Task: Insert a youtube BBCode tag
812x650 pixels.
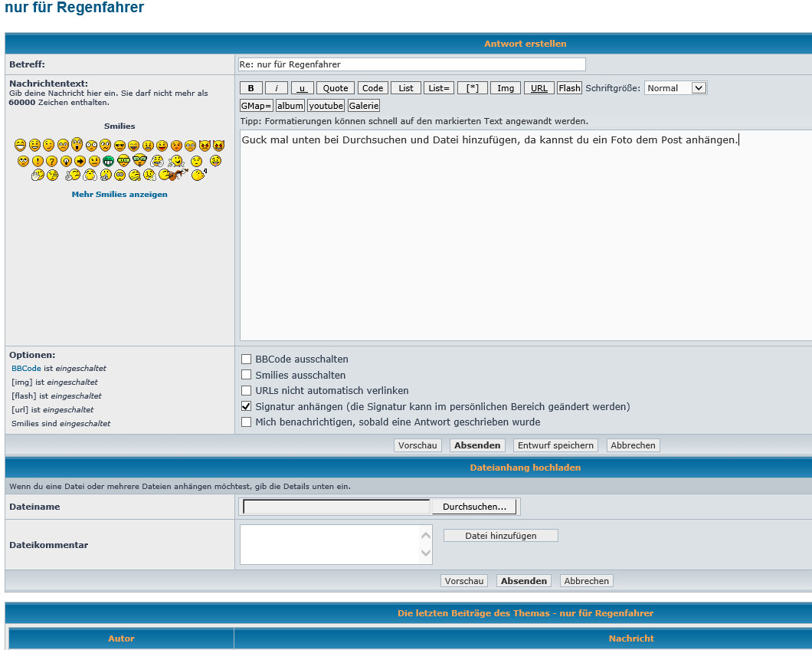Action: pos(326,106)
